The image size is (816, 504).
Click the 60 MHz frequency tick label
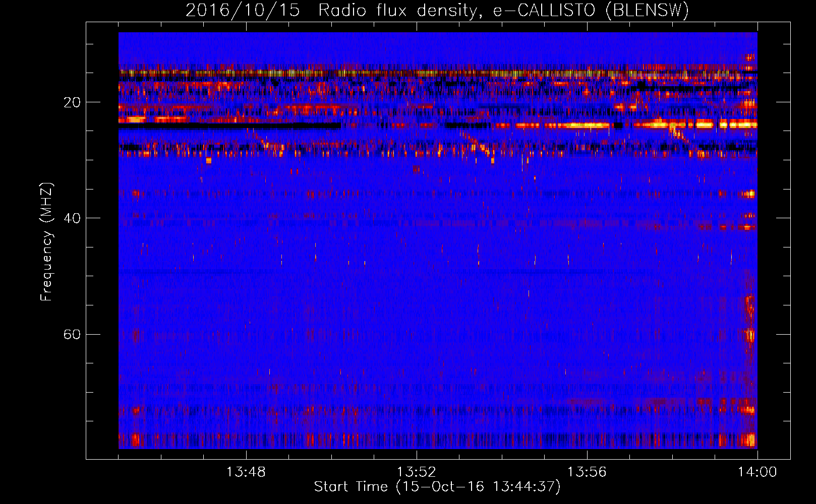72,334
